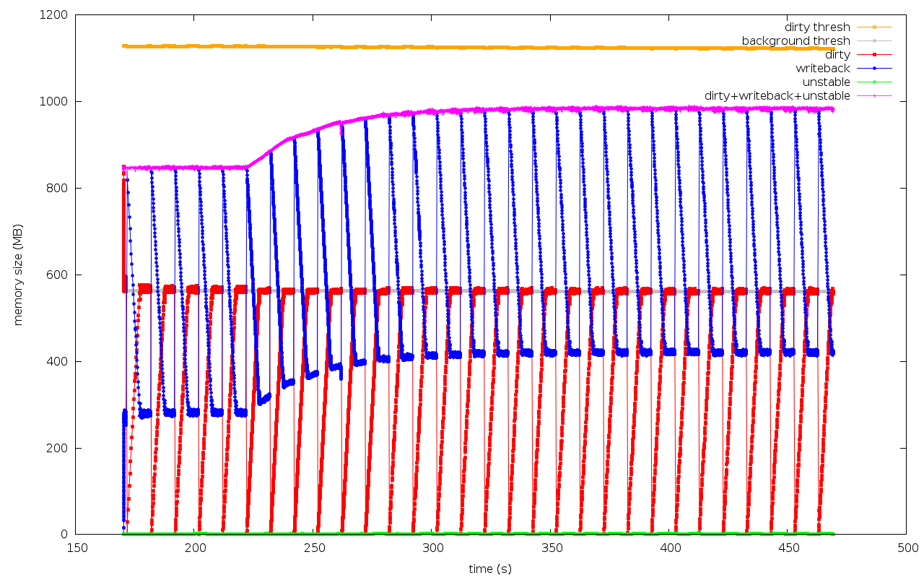
Task: Click the y-axis value 600
Action: pos(58,275)
